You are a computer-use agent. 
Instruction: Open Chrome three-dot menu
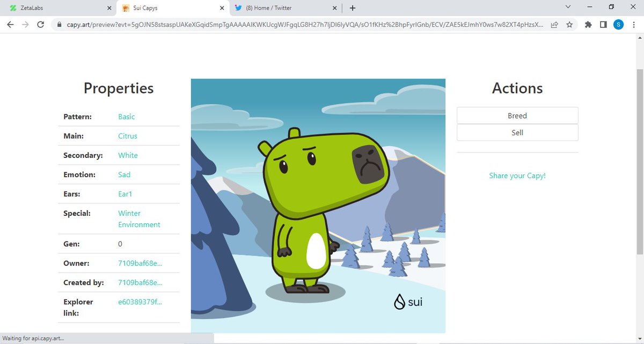point(633,25)
